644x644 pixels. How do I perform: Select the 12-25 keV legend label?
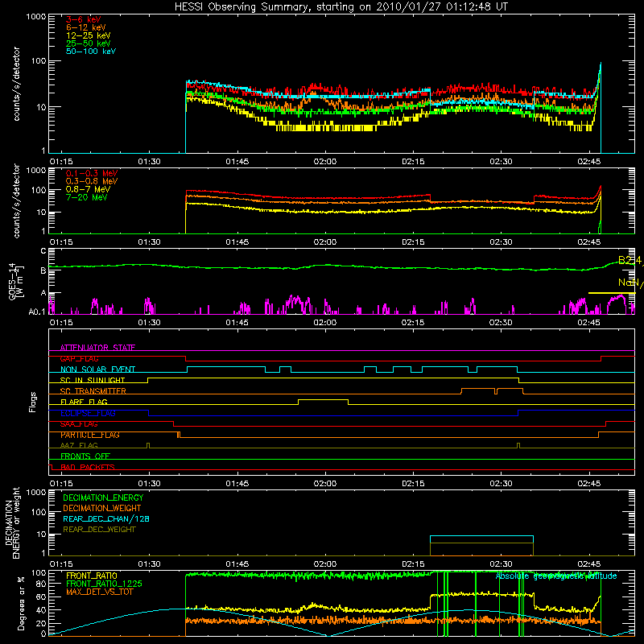coord(89,35)
